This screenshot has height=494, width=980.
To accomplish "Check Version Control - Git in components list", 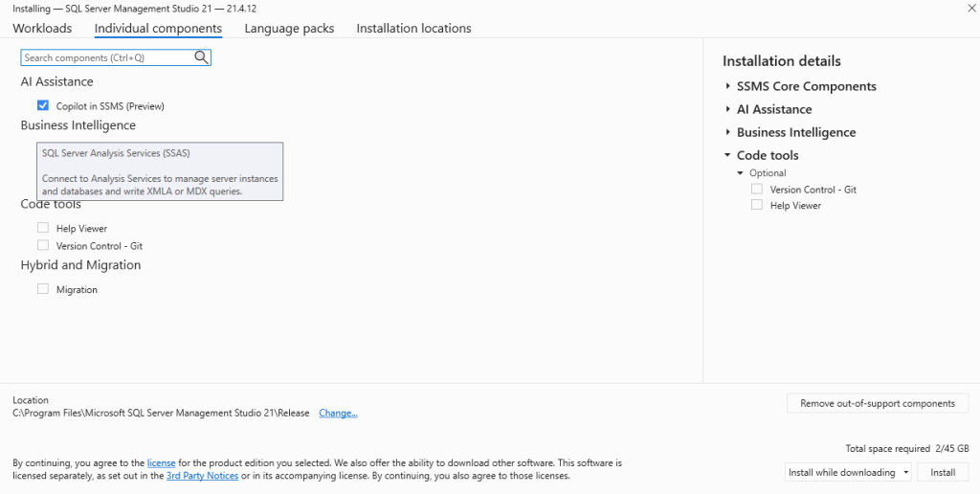I will (x=43, y=246).
